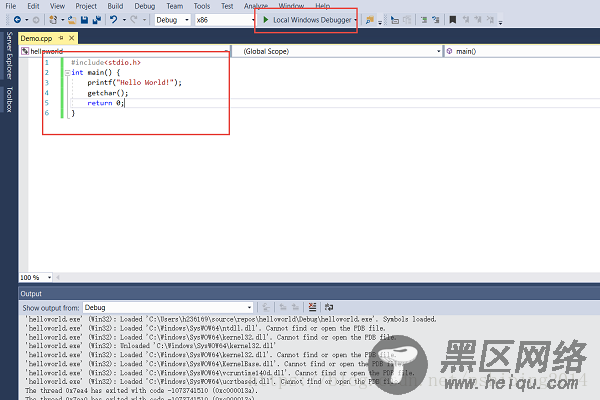Open the Team menu
The height and width of the screenshot is (400, 600).
coord(174,6)
